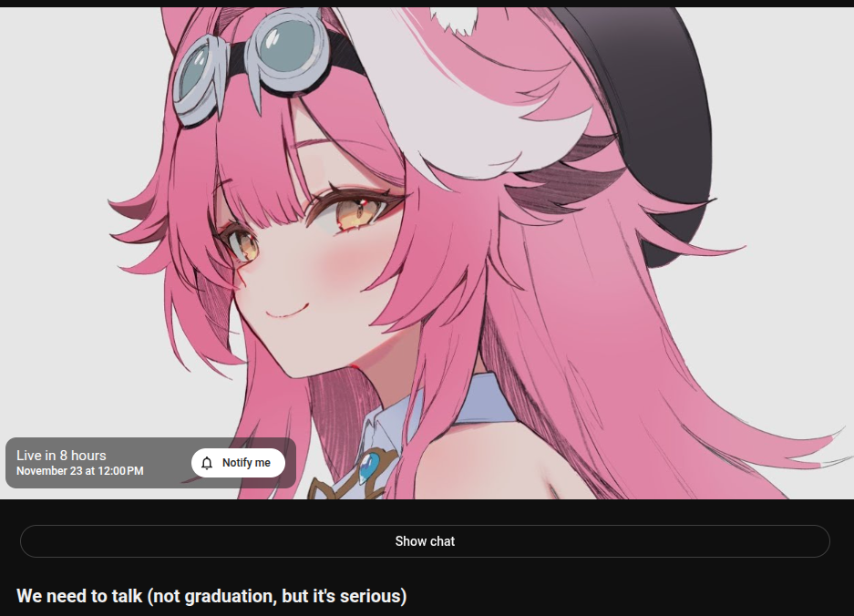Viewport: 854px width, 616px height.
Task: Click the Notify me button
Action: coord(238,463)
